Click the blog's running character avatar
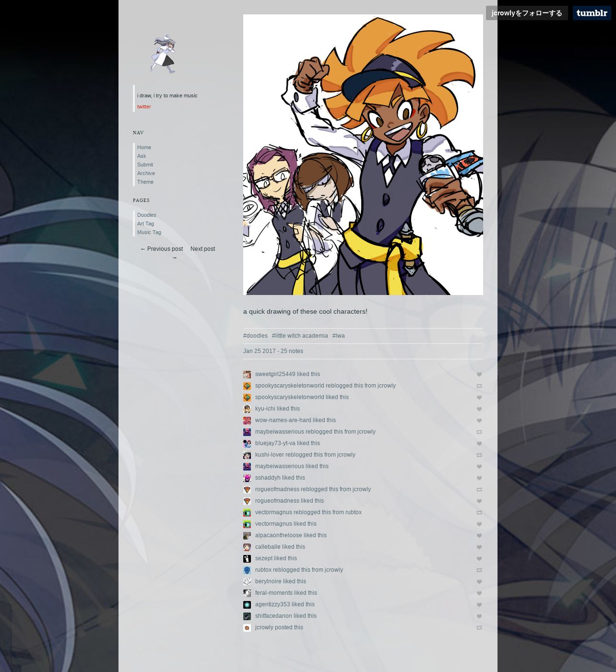Screen dimensions: 616x672 coord(164,54)
